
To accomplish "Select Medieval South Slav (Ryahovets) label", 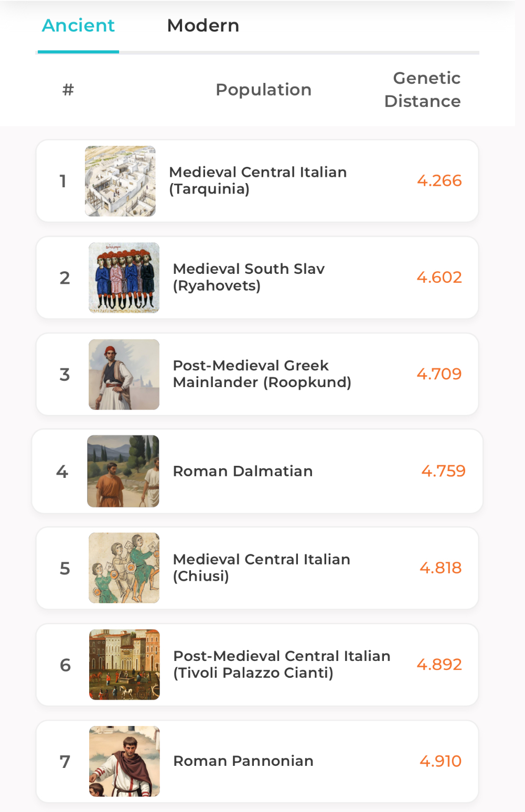I will 249,277.
